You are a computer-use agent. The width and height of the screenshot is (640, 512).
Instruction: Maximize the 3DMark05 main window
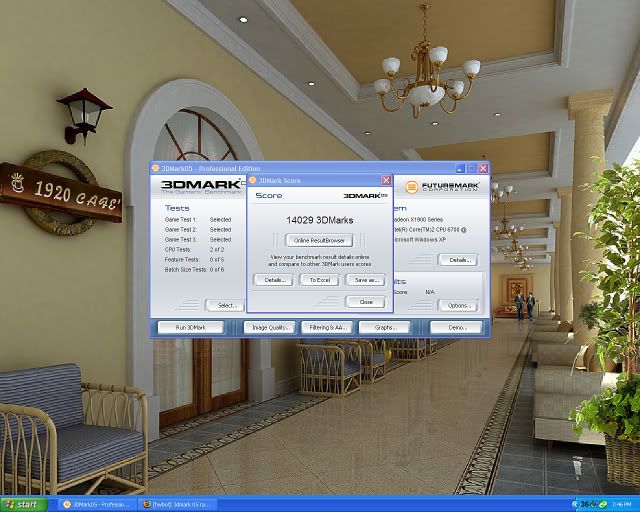[x=472, y=168]
